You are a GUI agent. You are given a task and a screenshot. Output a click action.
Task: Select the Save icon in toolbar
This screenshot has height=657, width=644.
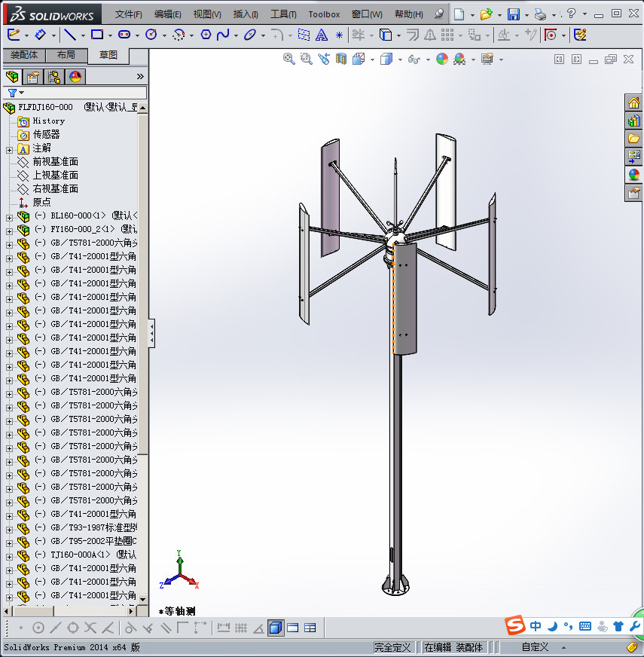click(x=513, y=14)
